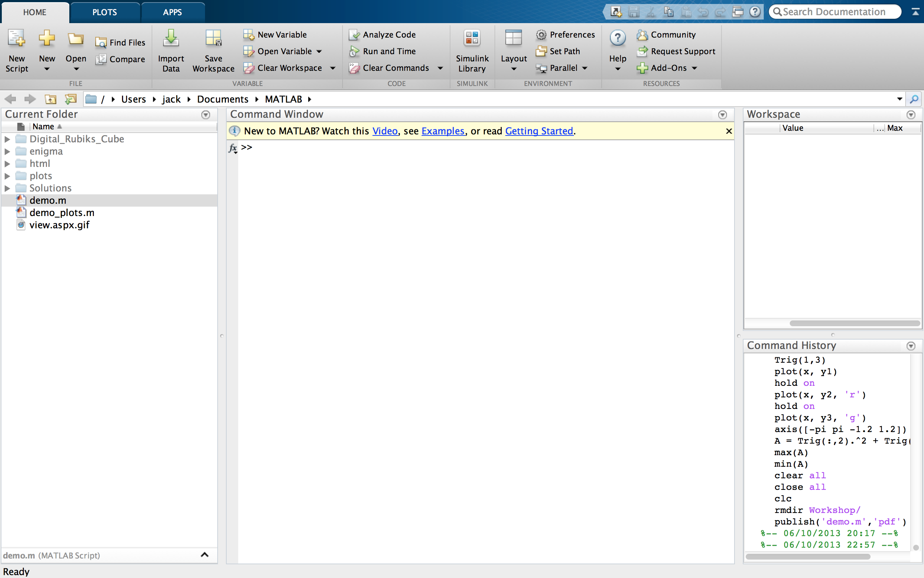Open the Command History panel actions menu

point(911,346)
